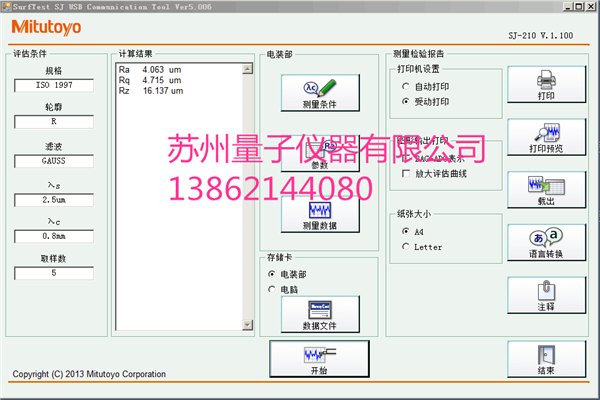The height and width of the screenshot is (400, 600).
Task: Start measurement with 开始 button
Action: pos(320,359)
